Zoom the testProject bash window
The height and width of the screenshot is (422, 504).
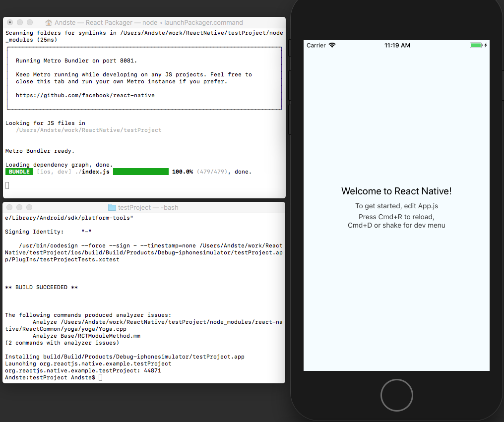(x=29, y=207)
